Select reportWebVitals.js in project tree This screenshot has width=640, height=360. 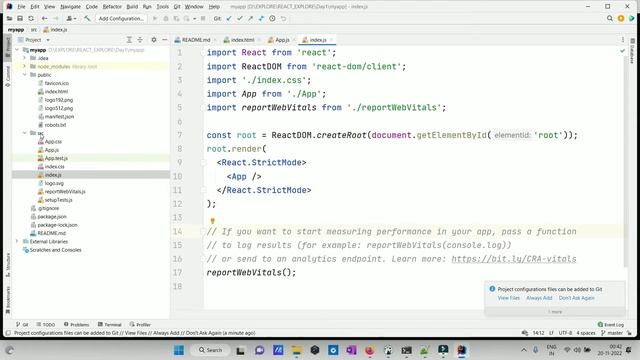coord(65,191)
